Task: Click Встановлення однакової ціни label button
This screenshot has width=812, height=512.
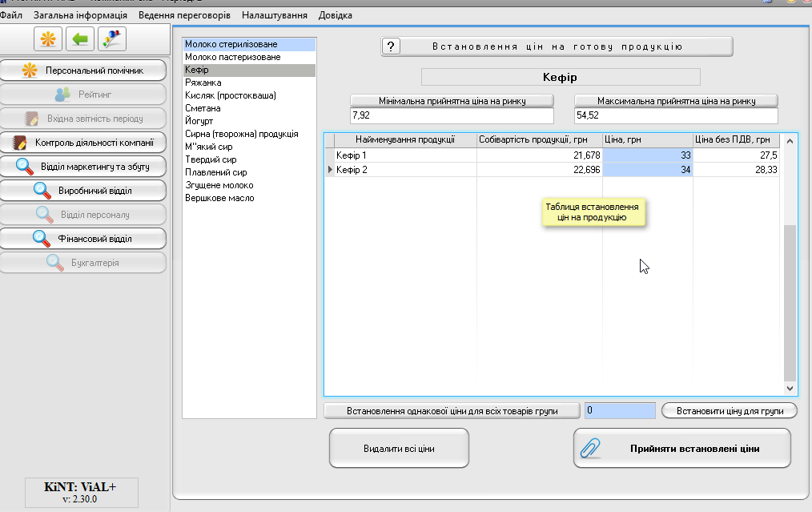Action: pos(452,411)
